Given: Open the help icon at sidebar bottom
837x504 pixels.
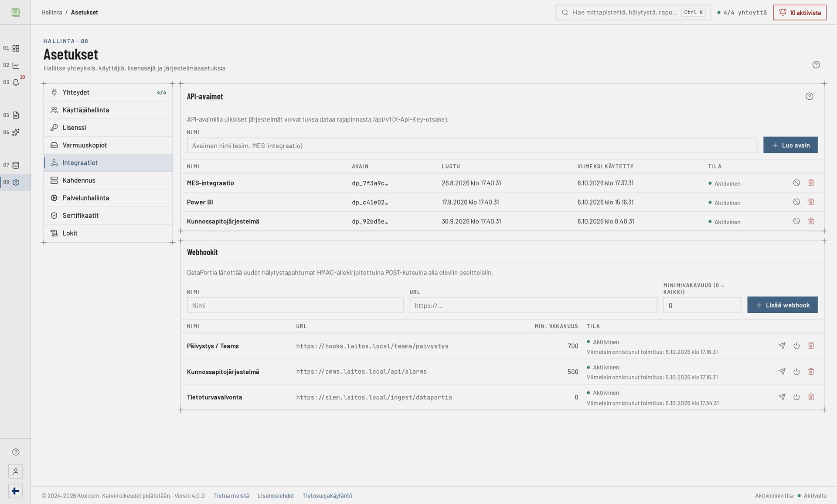Looking at the screenshot, I should (16, 452).
